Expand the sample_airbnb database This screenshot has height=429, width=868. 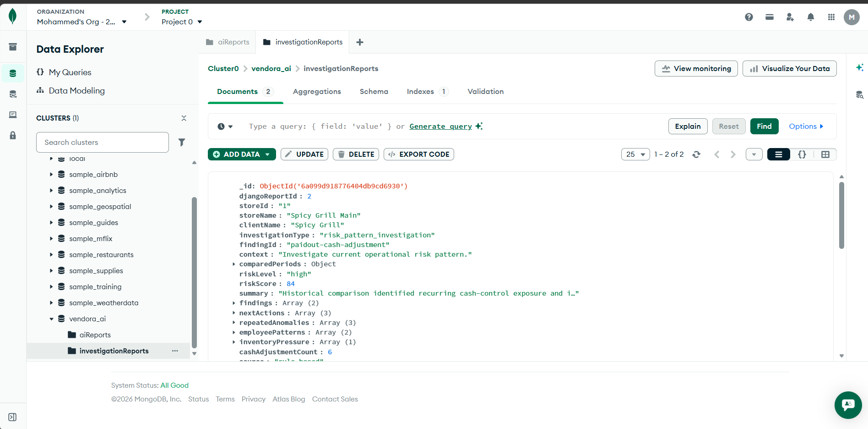51,175
